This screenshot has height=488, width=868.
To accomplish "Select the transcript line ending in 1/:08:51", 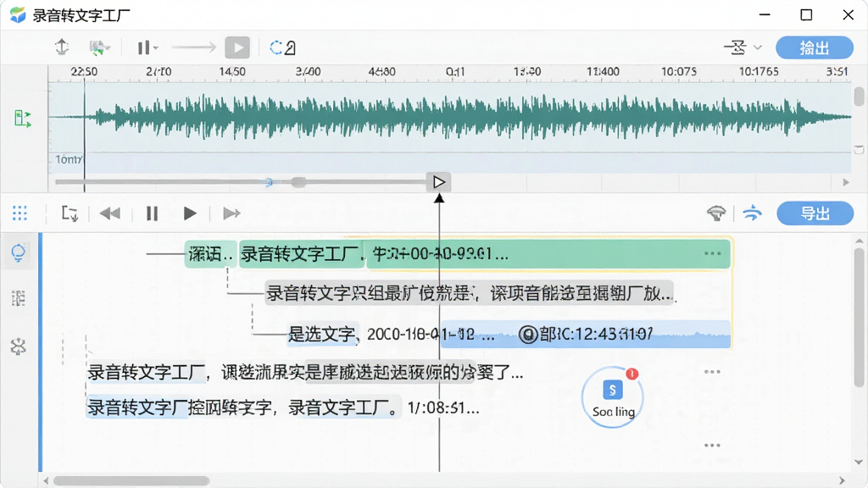I will click(x=283, y=408).
